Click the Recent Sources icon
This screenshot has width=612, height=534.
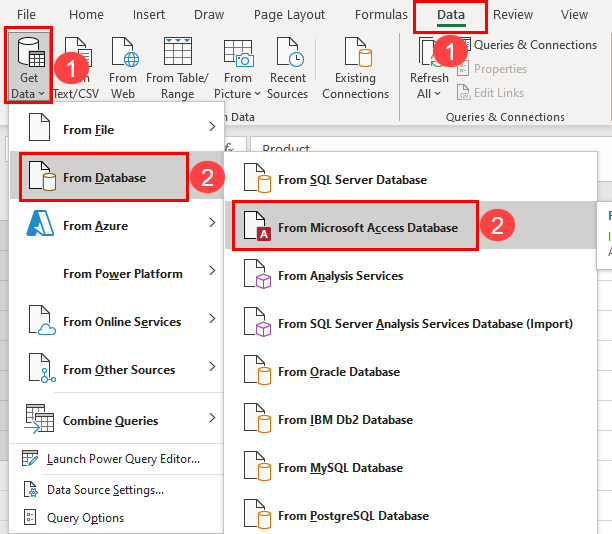pos(290,52)
